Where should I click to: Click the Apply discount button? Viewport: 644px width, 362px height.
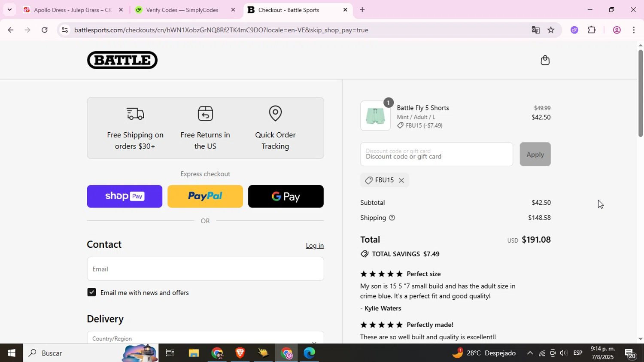535,154
